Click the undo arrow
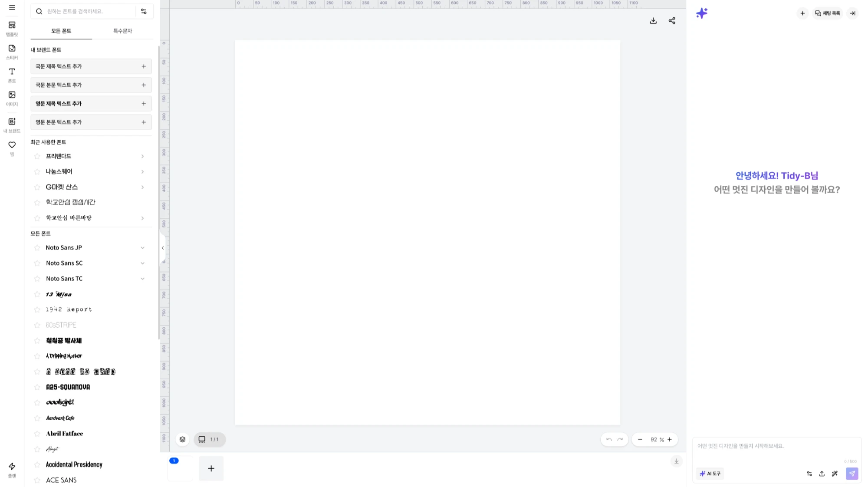868x487 pixels. [609, 439]
